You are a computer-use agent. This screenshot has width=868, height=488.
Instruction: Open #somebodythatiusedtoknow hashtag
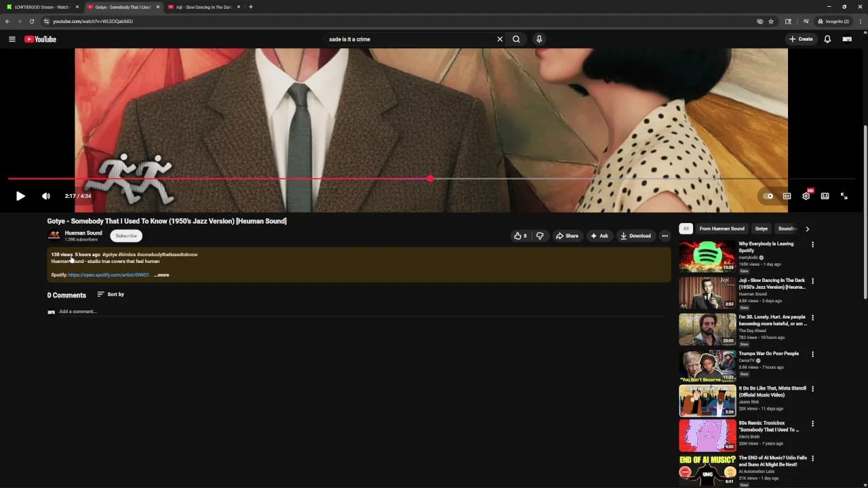coord(167,254)
